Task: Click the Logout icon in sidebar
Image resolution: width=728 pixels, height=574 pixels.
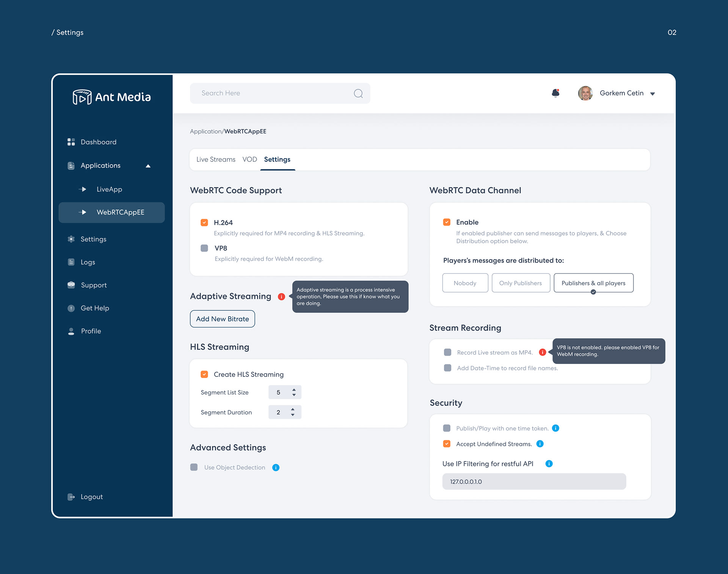Action: click(71, 497)
